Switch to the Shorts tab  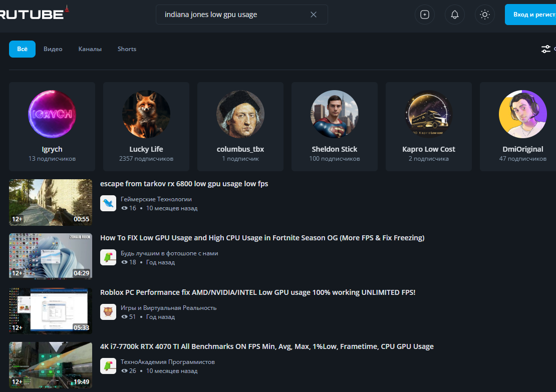point(127,49)
